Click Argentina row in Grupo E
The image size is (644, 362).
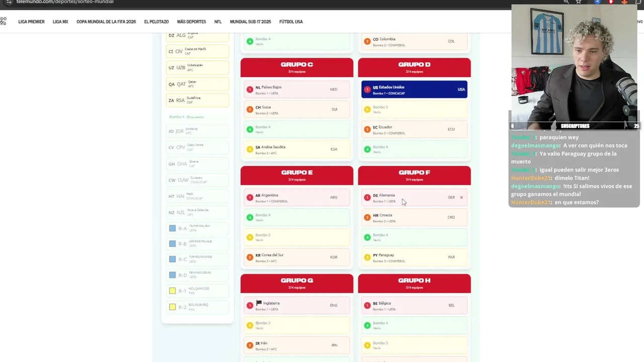click(x=297, y=198)
